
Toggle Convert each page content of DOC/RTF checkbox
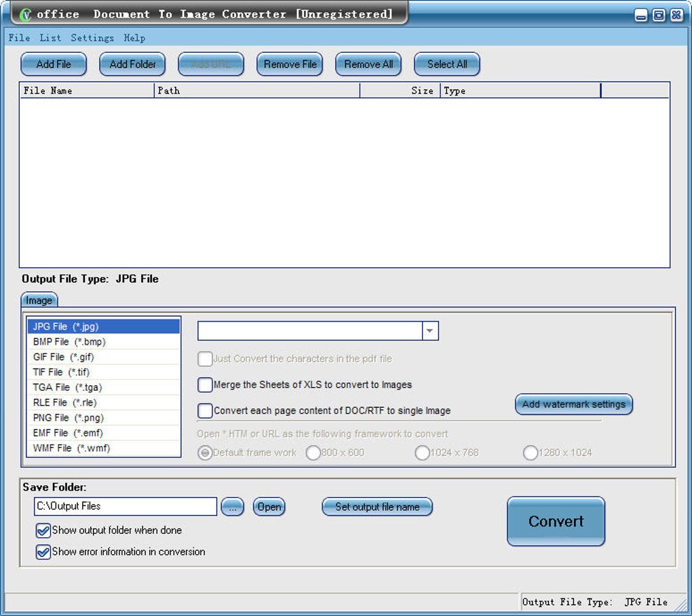(205, 410)
